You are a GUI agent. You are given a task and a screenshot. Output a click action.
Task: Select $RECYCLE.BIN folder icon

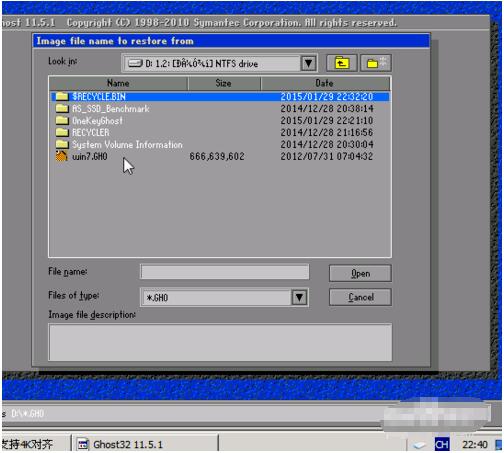coord(62,97)
